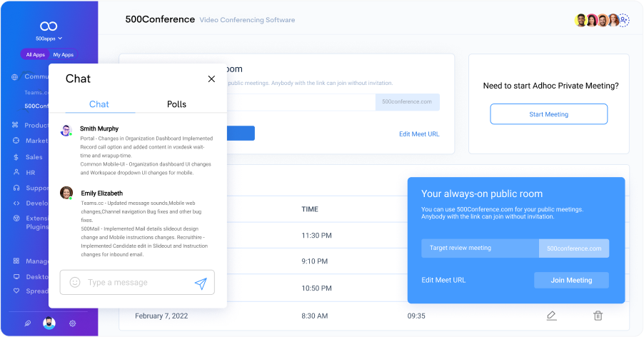Click Join Meeting in the blue card
Image resolution: width=644 pixels, height=337 pixels.
click(571, 280)
